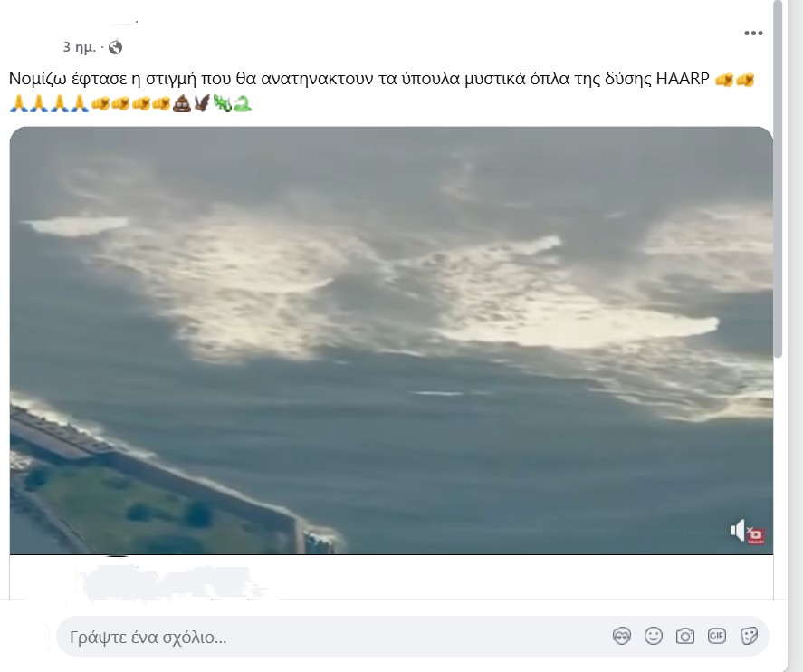Open the GIF picker in the comment box
The height and width of the screenshot is (672, 803).
(716, 636)
